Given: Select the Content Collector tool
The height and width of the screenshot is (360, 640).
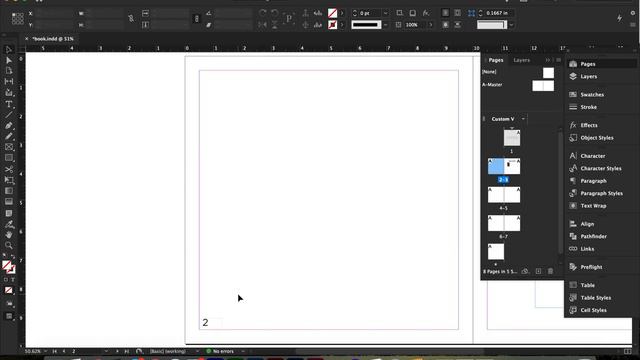Looking at the screenshot, I should 9,93.
